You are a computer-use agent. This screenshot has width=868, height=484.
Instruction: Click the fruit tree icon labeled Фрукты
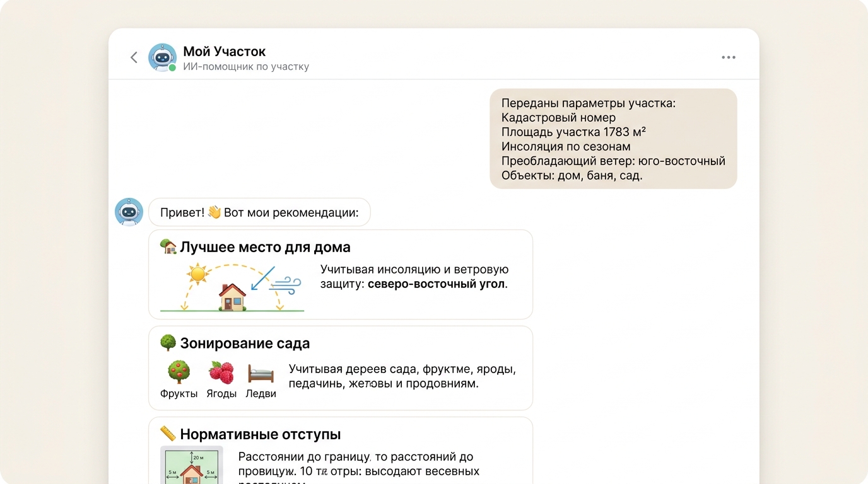tap(179, 372)
